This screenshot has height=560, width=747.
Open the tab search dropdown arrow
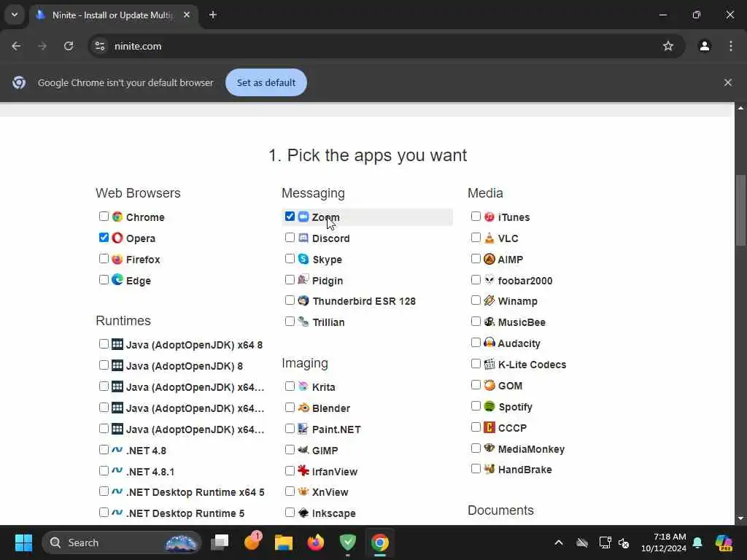[15, 15]
